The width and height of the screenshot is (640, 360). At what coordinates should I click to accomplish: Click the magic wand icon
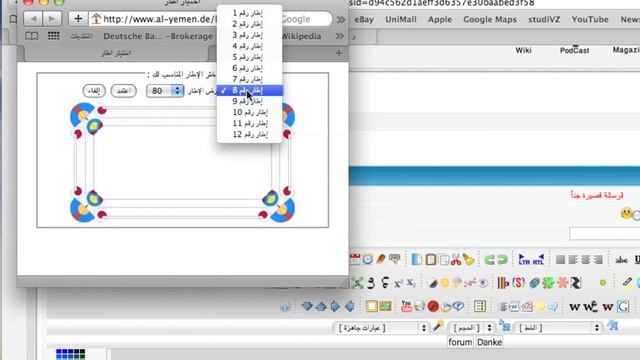[x=438, y=326]
